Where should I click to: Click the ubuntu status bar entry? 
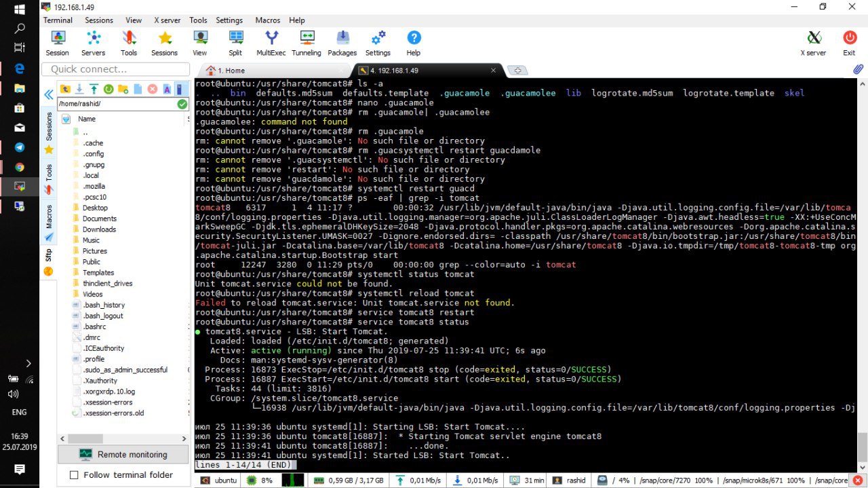point(220,480)
